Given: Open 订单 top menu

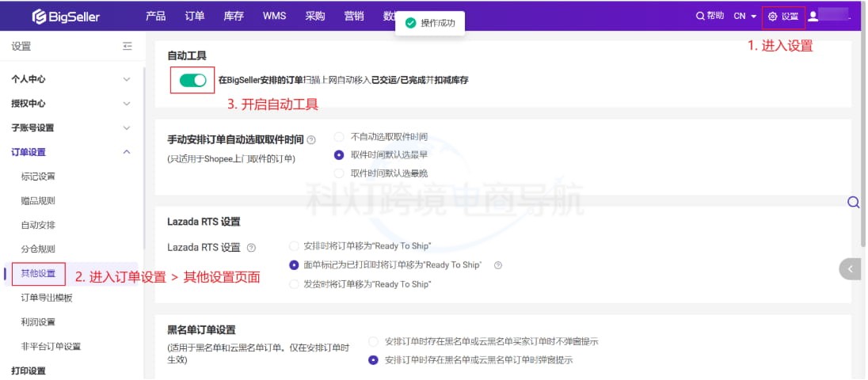Looking at the screenshot, I should click(x=195, y=16).
